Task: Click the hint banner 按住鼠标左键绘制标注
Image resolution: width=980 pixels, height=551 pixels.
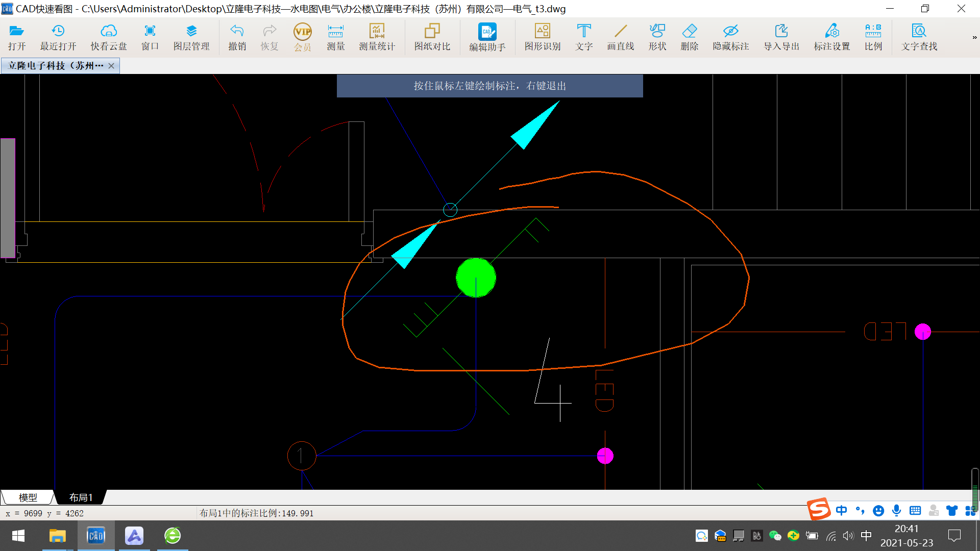Action: click(489, 86)
